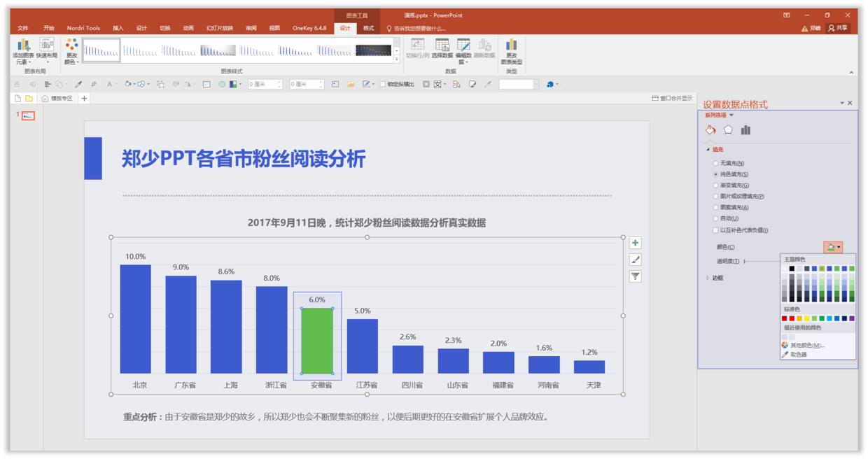This screenshot has width=868, height=459.
Task: Select 更改图表类型 (Change Chart Type)
Action: point(512,45)
